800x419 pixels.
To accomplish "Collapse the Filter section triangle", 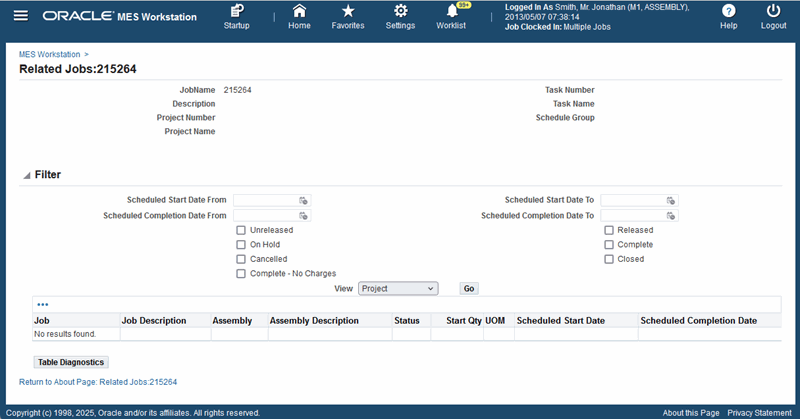I will point(27,175).
